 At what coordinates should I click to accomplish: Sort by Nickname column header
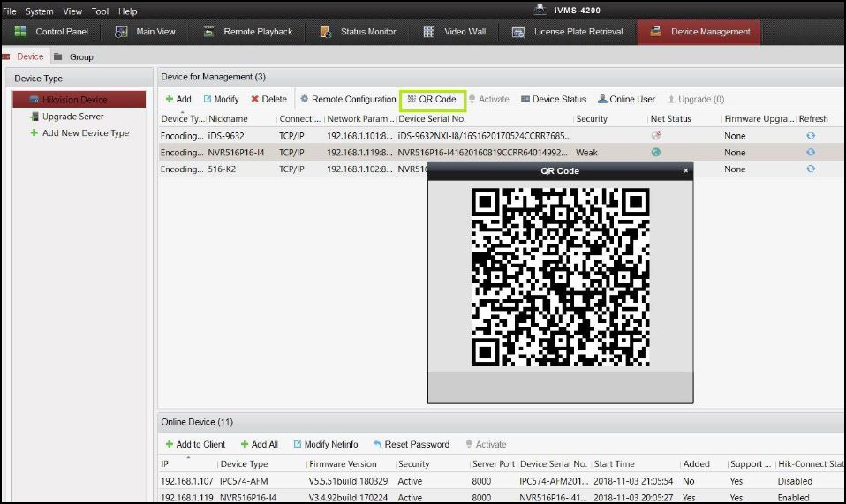228,119
